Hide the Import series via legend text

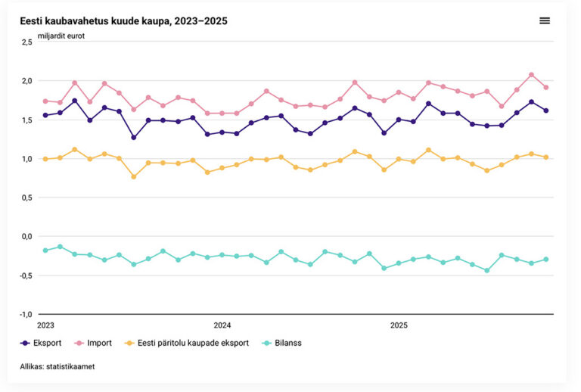point(99,343)
